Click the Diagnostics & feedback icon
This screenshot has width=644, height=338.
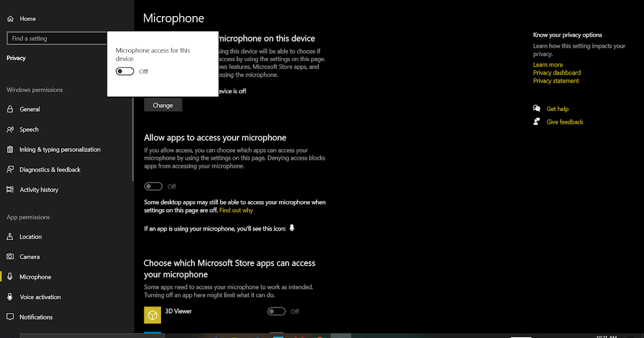pyautogui.click(x=11, y=169)
